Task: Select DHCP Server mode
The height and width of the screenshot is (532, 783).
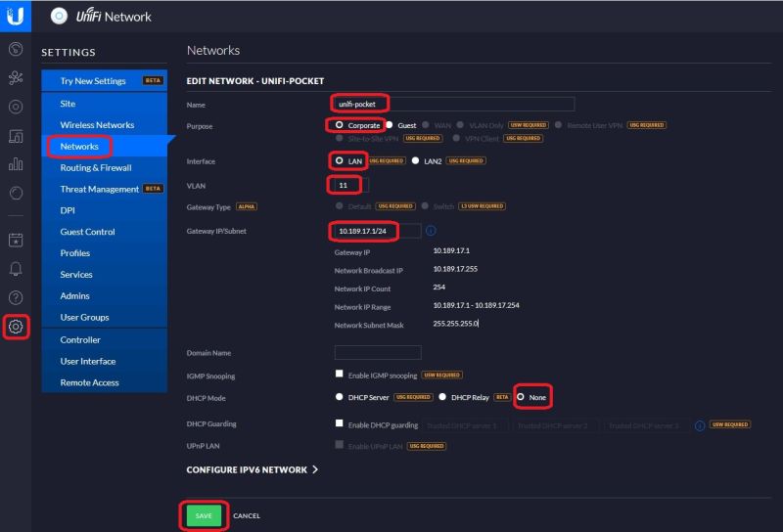Action: click(x=339, y=397)
